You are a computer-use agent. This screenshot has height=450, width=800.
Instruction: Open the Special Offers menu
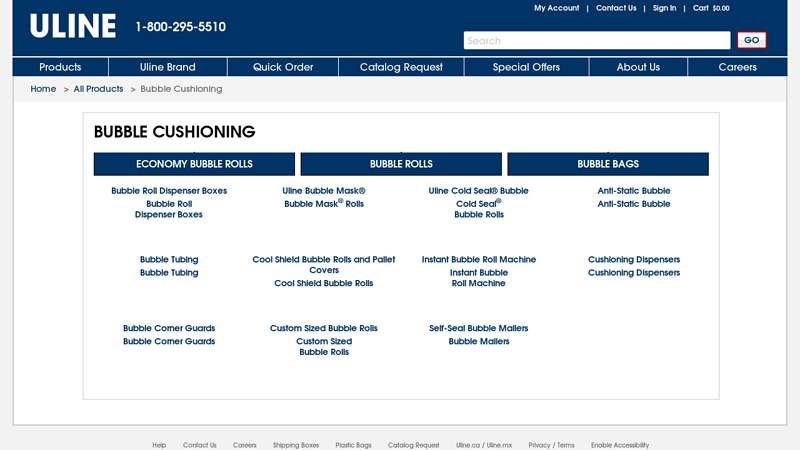point(526,67)
